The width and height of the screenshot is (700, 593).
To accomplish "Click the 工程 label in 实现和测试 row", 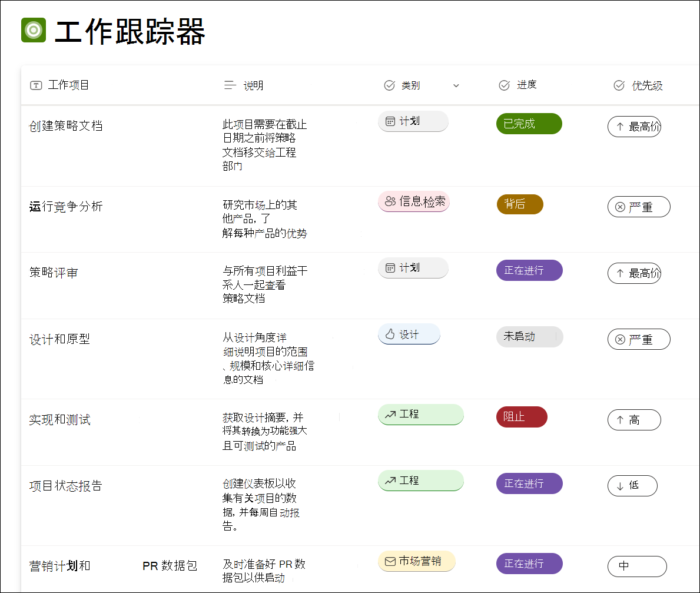I will [409, 414].
